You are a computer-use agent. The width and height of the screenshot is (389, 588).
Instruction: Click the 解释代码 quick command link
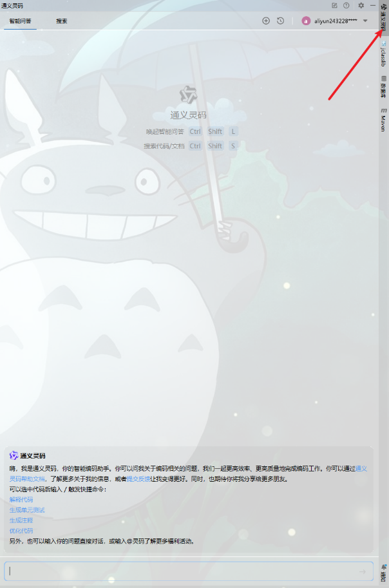[21, 500]
